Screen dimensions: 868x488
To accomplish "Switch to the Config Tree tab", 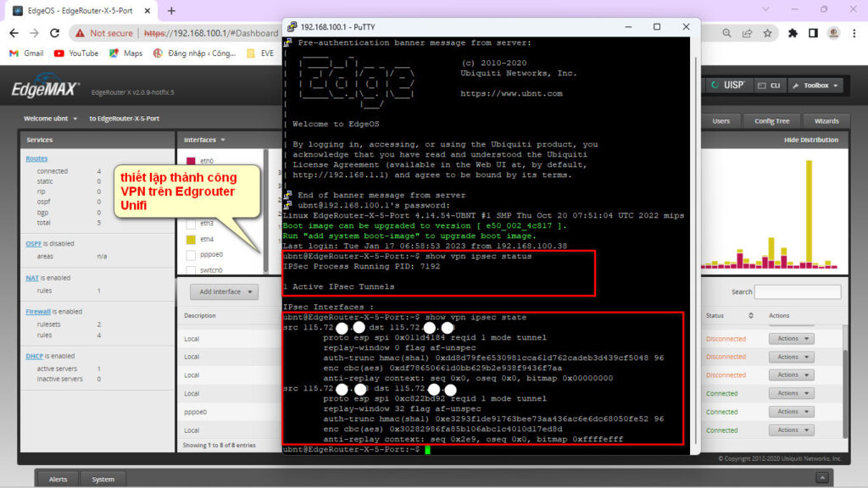I will (x=771, y=120).
